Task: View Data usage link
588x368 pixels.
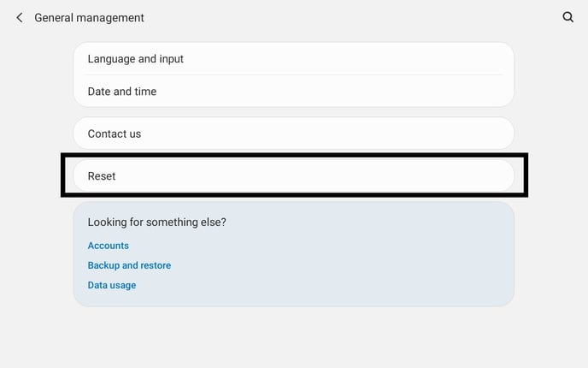Action: click(x=112, y=285)
